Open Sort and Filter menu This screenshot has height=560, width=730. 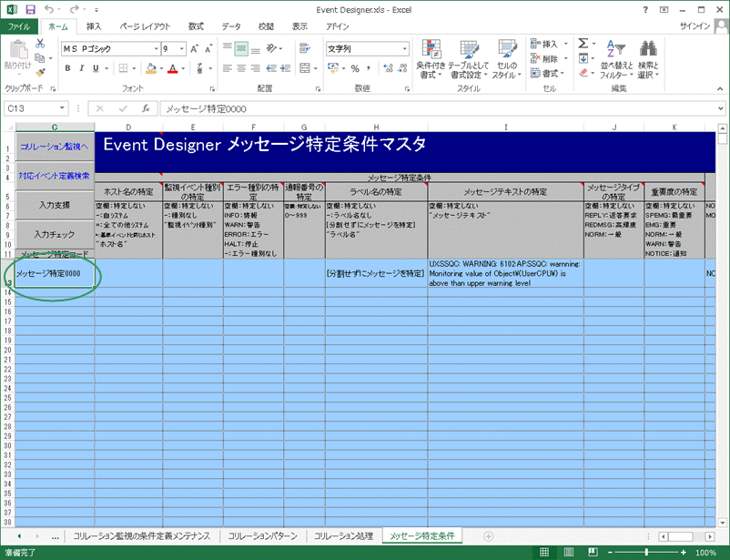coord(616,59)
